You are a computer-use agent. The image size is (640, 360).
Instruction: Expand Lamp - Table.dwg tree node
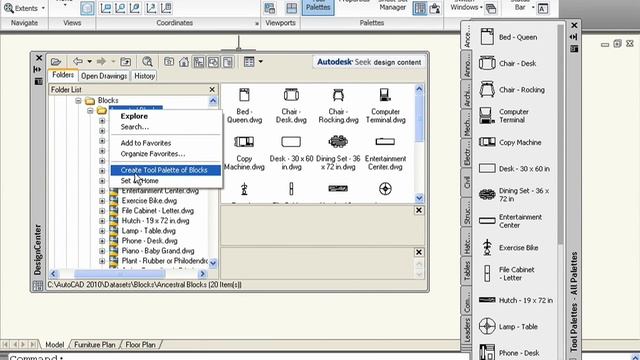(x=102, y=231)
